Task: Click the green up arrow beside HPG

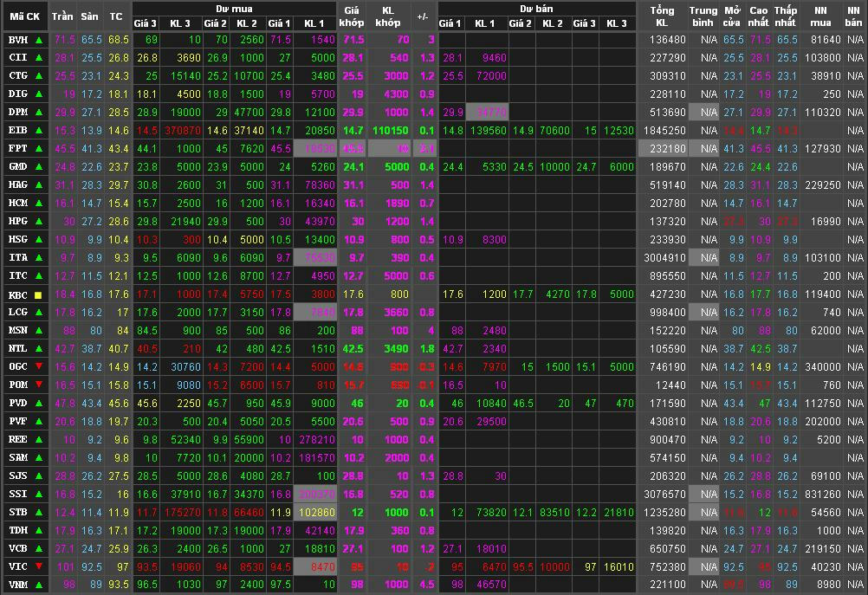Action: point(39,222)
